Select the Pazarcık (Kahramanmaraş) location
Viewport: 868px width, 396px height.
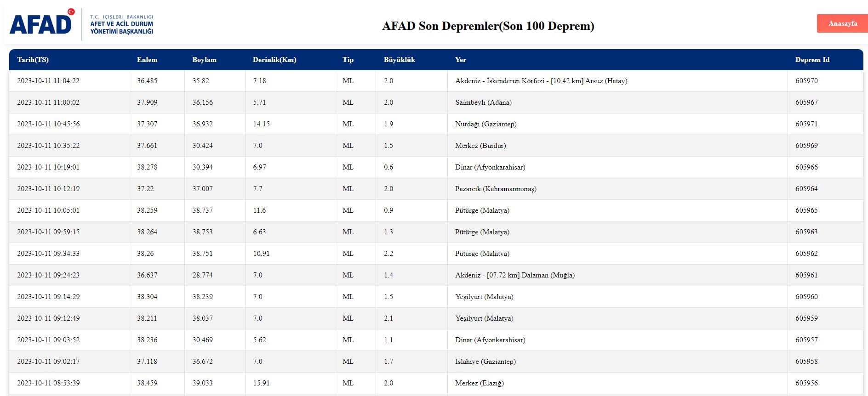tap(496, 189)
